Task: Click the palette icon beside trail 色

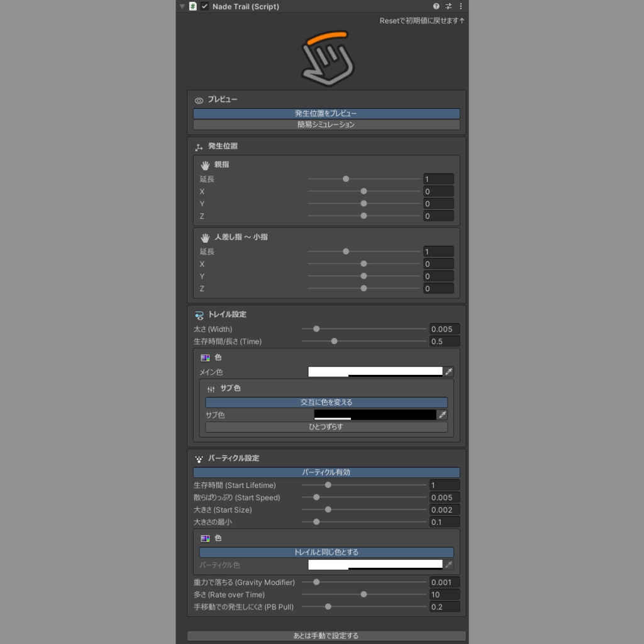Action: coord(205,358)
